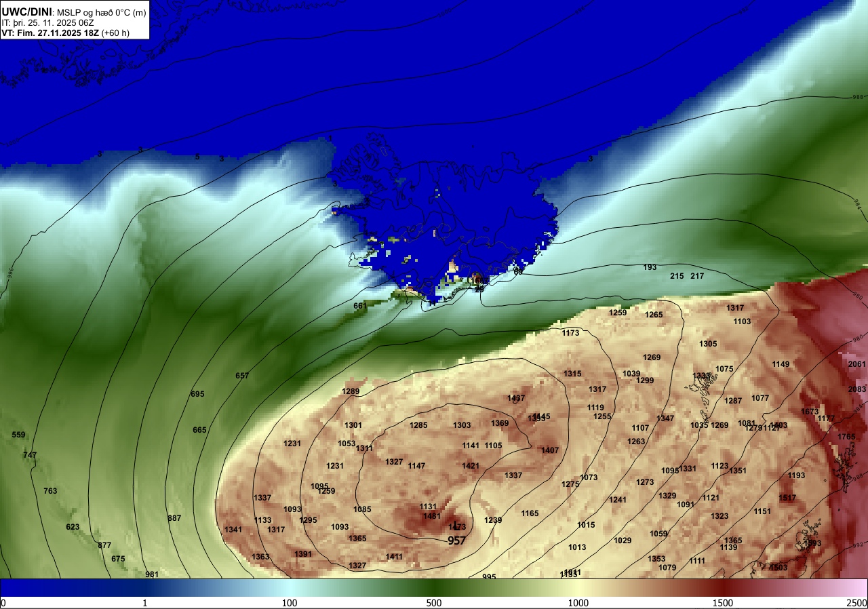This screenshot has height=609, width=868.
Task: Click the map value 1085
Action: [x=362, y=509]
